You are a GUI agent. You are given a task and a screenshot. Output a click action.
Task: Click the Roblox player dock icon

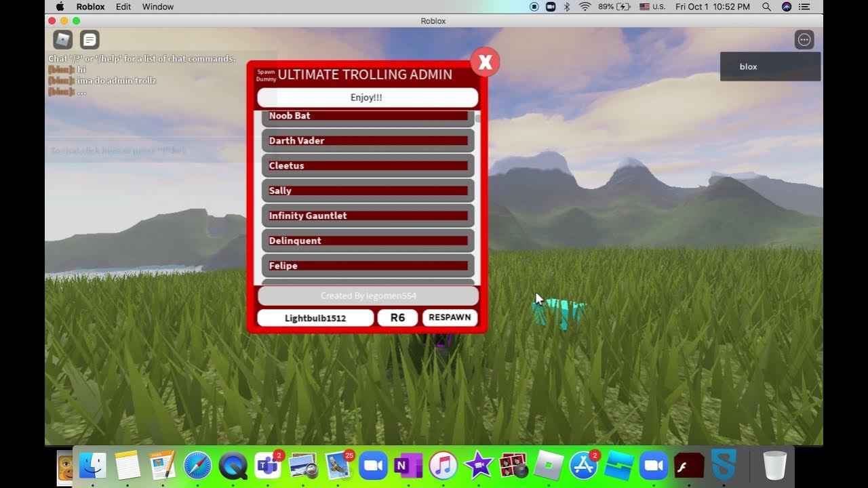click(548, 466)
